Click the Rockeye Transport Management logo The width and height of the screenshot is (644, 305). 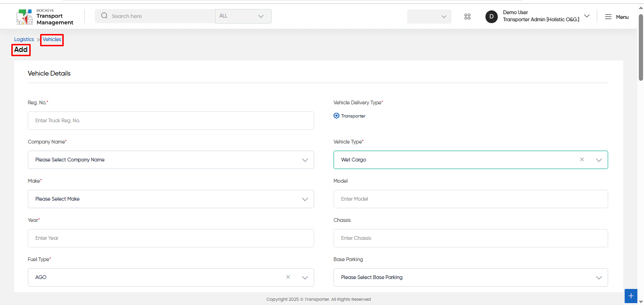[x=45, y=17]
